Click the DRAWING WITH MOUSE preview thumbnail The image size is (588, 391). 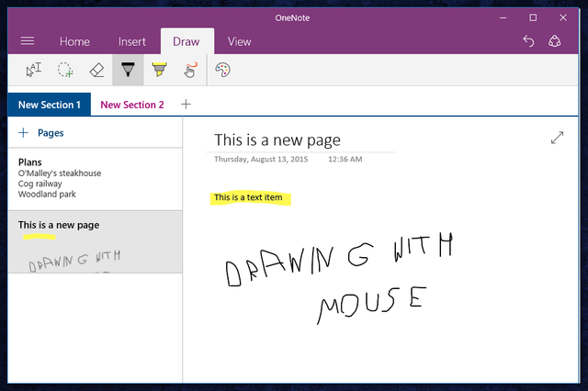click(75, 261)
